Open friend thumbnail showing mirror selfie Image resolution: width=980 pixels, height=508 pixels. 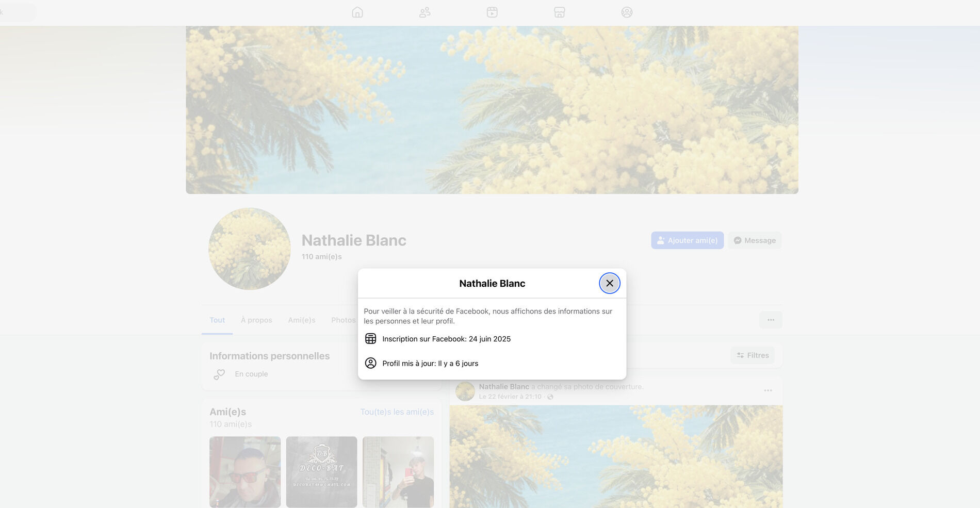point(398,472)
